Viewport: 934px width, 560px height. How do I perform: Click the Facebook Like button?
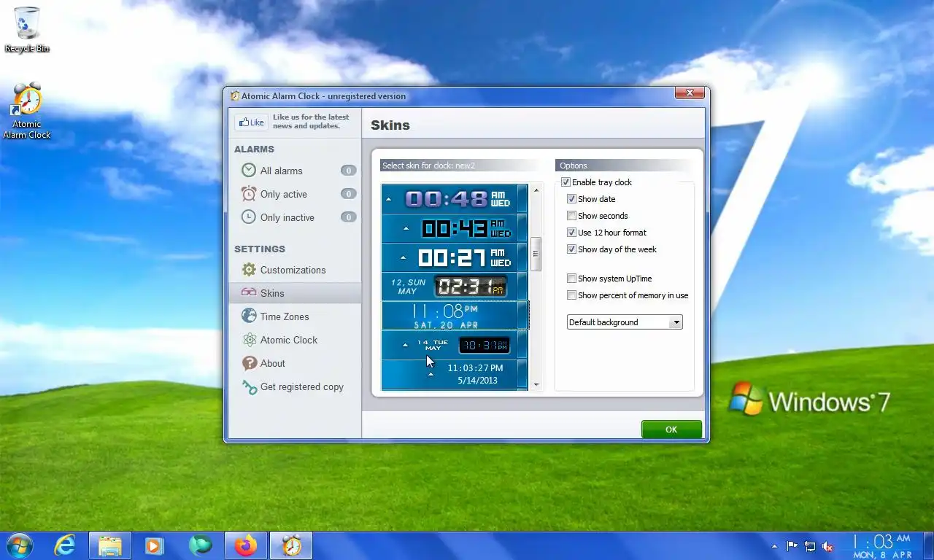(x=251, y=122)
